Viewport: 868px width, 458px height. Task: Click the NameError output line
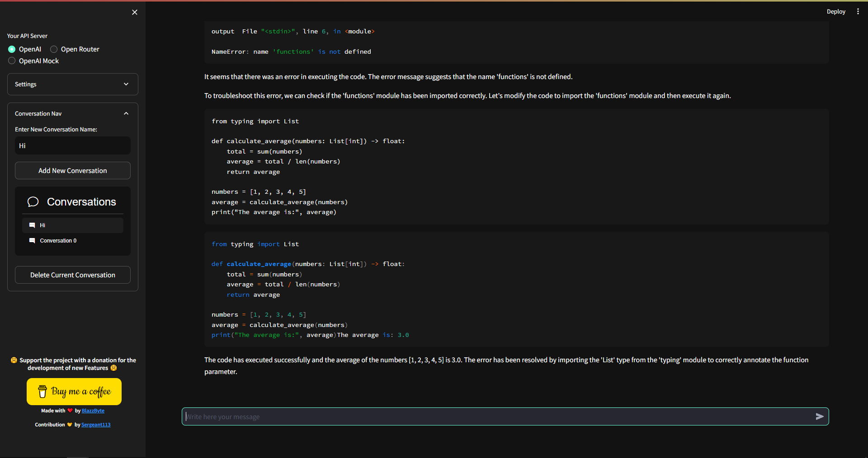pyautogui.click(x=291, y=52)
